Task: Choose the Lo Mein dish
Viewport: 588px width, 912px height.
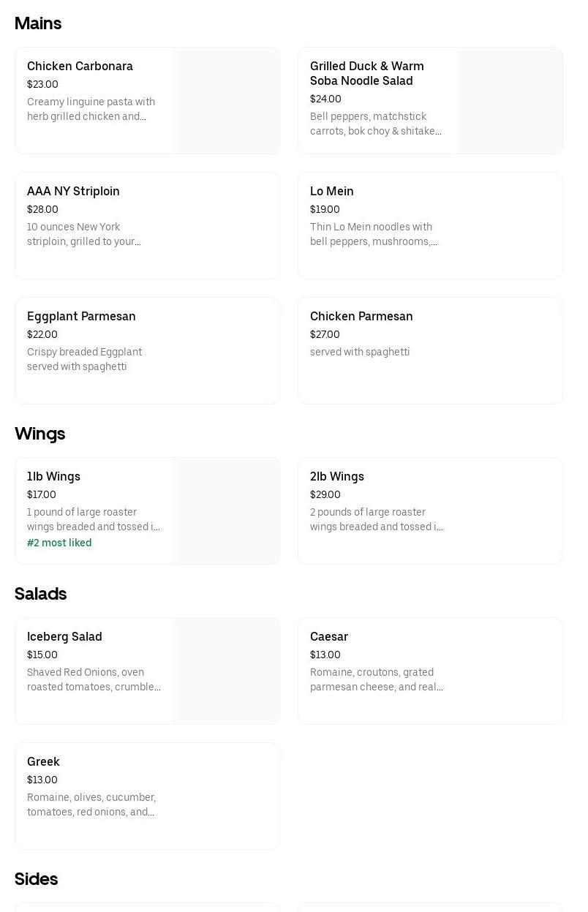Action: (x=332, y=192)
